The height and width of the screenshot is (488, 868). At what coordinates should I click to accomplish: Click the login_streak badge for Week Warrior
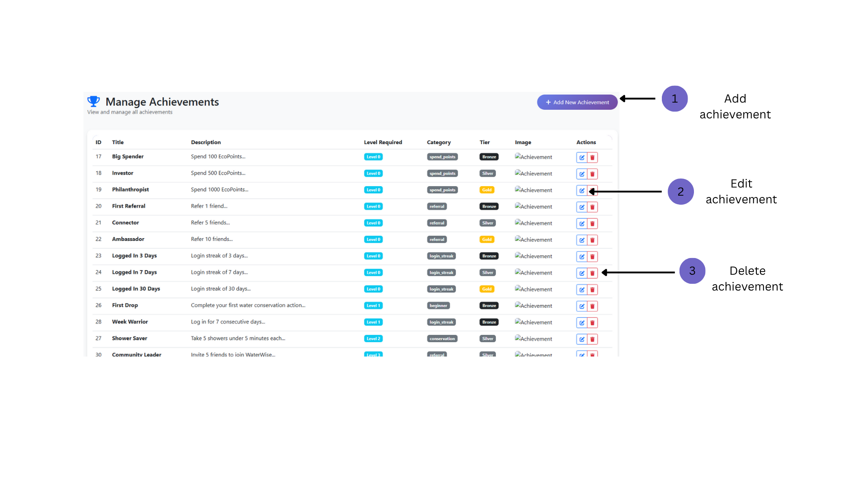click(x=442, y=322)
